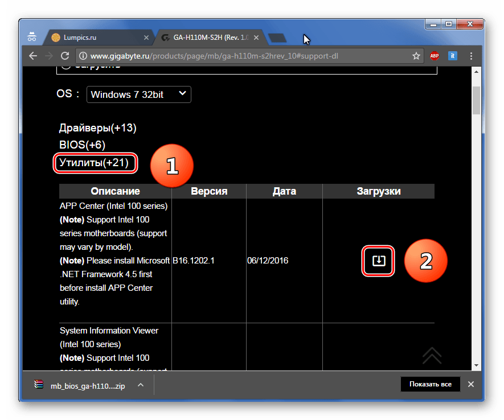Open the Chrome three-dot menu
The width and height of the screenshot is (504, 420).
click(472, 56)
